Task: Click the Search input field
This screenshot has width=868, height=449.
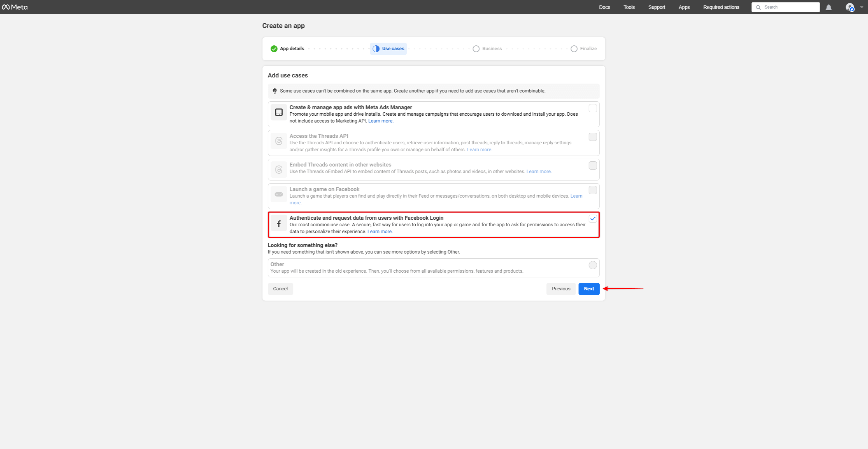Action: coord(788,7)
